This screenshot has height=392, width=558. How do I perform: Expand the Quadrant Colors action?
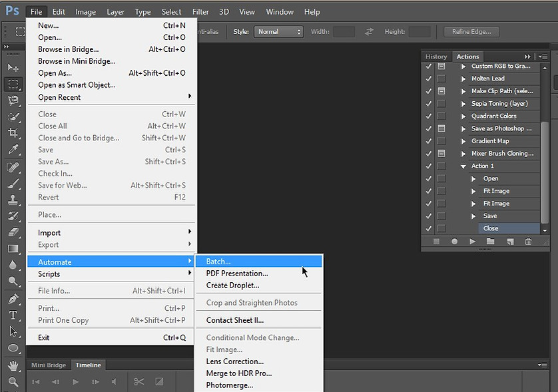(463, 116)
